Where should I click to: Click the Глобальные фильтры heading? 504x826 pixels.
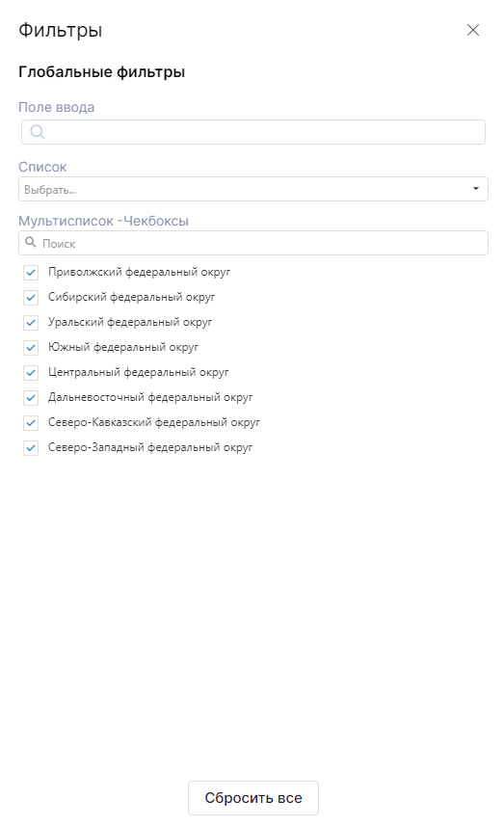click(101, 71)
